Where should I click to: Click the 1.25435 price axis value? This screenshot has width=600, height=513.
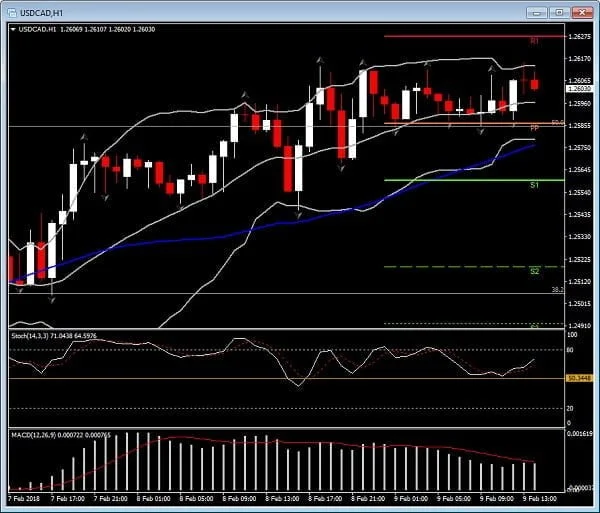[x=580, y=214]
